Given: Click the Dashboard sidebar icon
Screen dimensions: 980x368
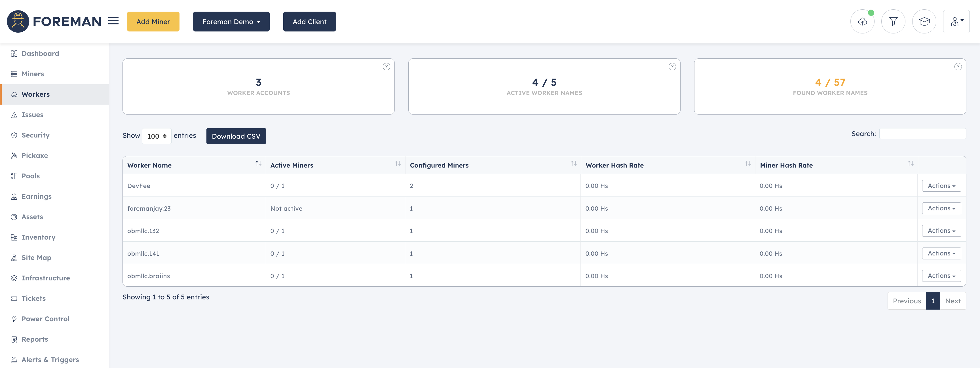Looking at the screenshot, I should tap(14, 54).
